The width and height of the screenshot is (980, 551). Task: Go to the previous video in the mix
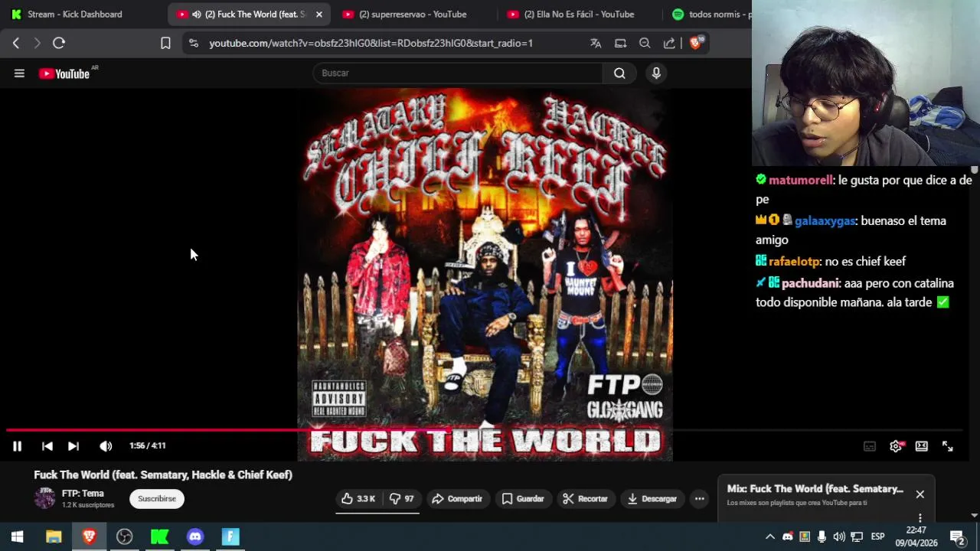(47, 446)
